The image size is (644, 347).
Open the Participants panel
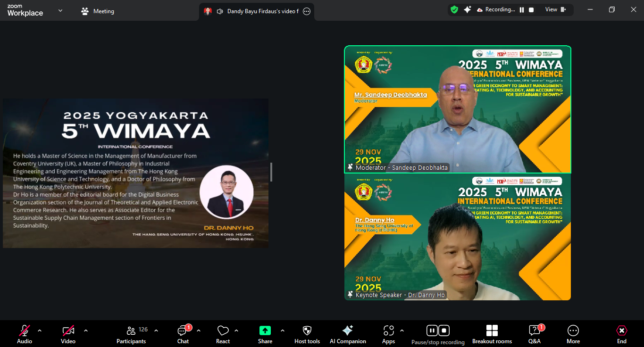[x=131, y=334]
